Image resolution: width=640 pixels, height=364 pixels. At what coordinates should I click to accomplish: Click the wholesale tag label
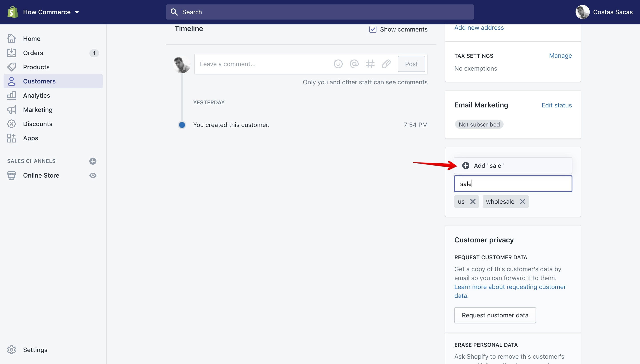pyautogui.click(x=500, y=202)
